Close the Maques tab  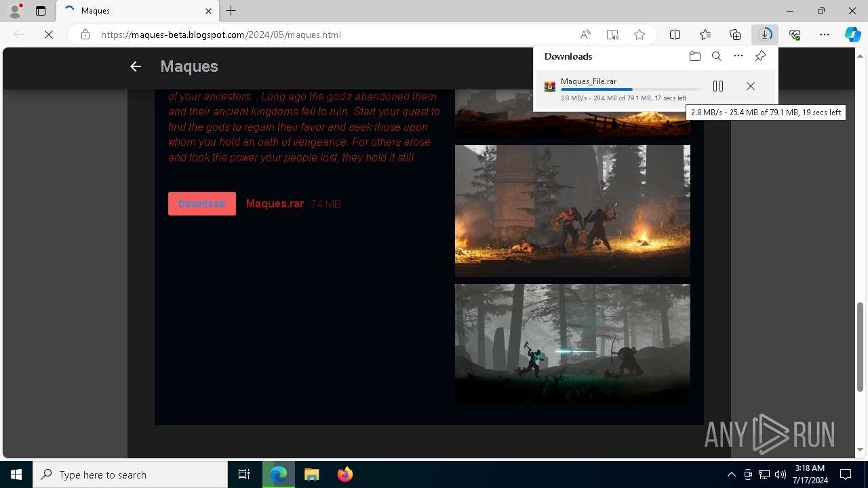point(208,11)
